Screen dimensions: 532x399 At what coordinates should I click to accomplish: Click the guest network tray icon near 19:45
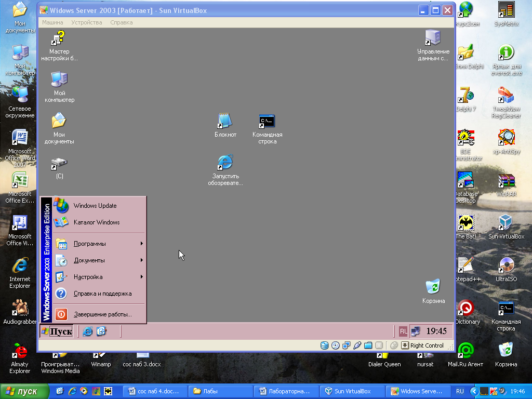(x=416, y=331)
